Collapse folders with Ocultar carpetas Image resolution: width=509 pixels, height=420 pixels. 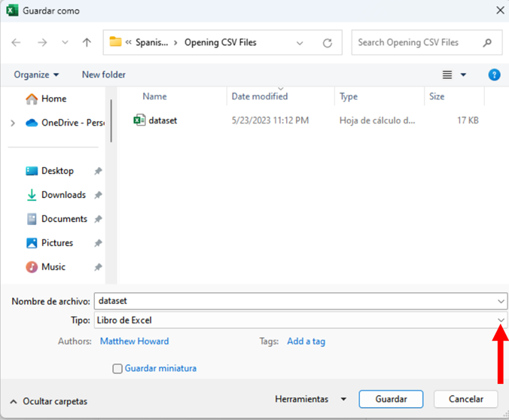(49, 402)
